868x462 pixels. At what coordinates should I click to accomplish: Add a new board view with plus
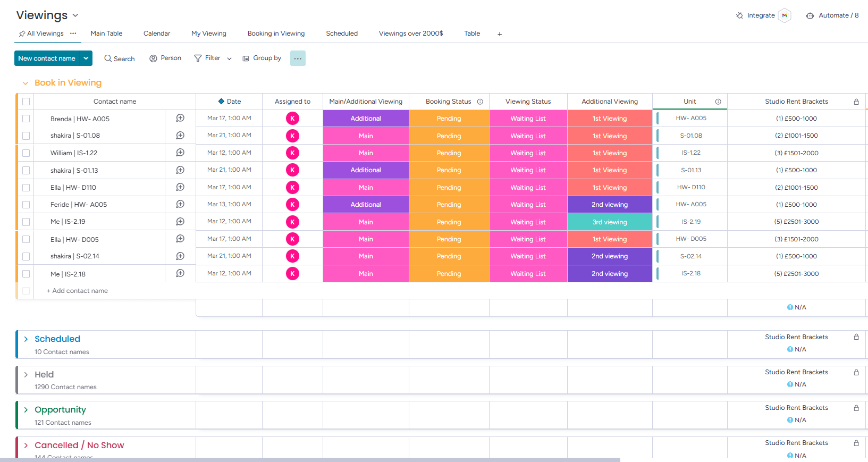click(x=500, y=34)
